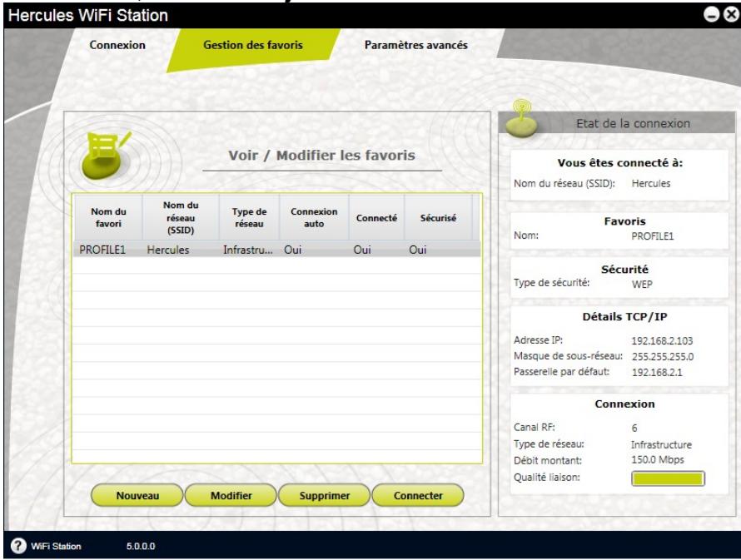Select the PROFILE1 row in favorites
This screenshot has height=560, width=741.
click(x=277, y=250)
